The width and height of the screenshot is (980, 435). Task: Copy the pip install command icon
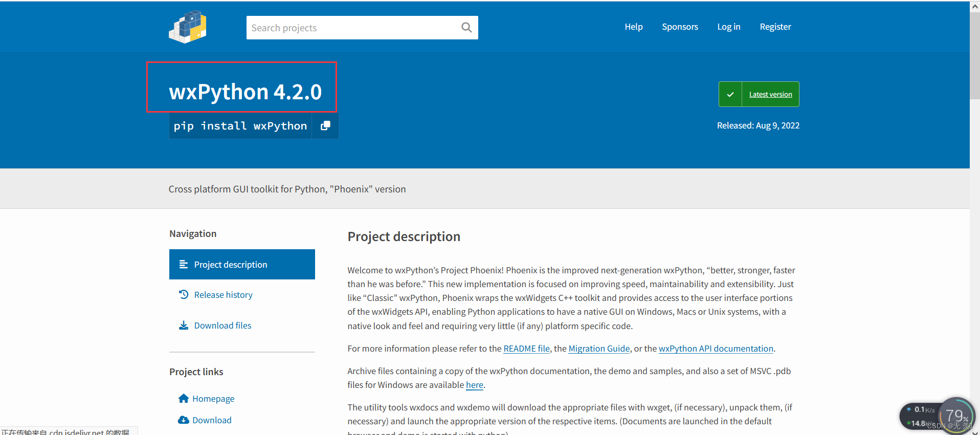point(325,125)
